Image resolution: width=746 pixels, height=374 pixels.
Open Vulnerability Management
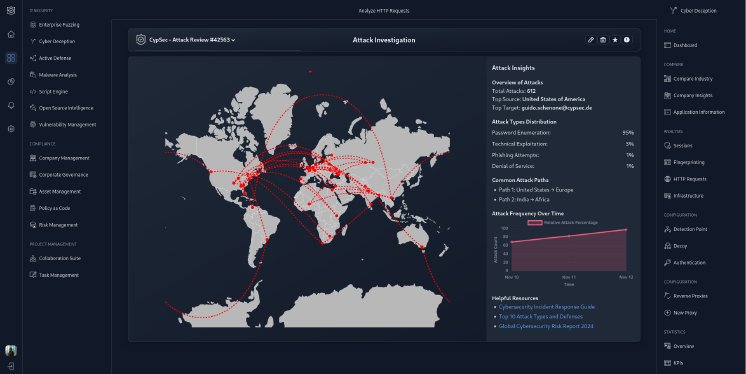pos(63,125)
